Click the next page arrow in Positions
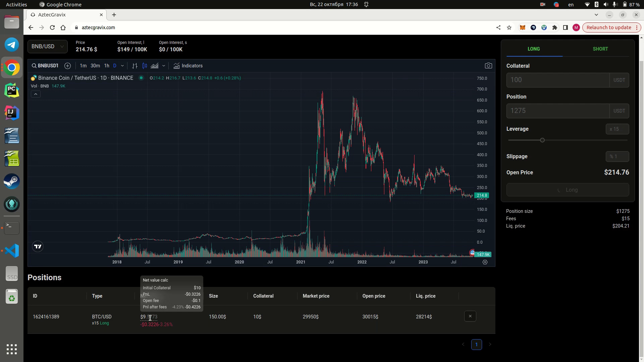The width and height of the screenshot is (644, 362). (x=490, y=345)
